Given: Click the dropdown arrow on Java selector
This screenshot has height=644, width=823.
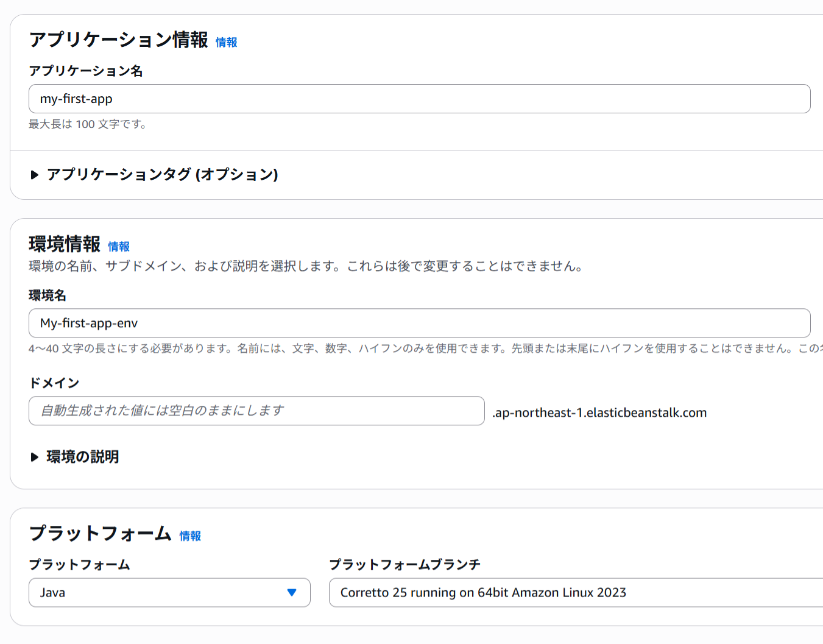Looking at the screenshot, I should [292, 592].
